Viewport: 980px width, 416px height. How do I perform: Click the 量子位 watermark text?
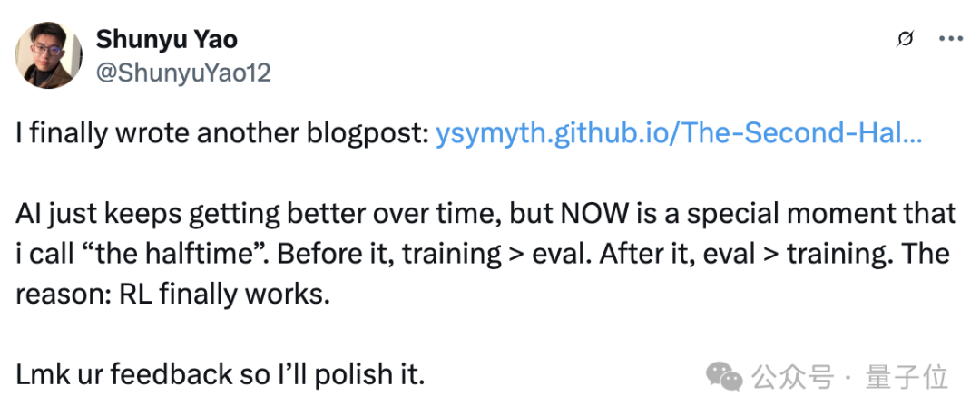(x=907, y=376)
